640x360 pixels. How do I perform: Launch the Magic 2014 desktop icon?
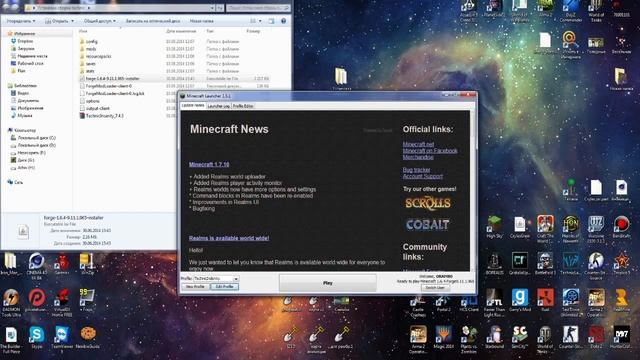[444, 337]
